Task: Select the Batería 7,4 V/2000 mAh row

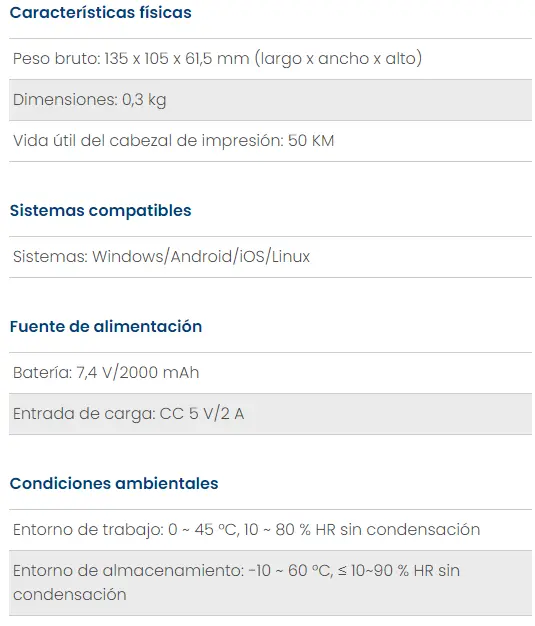Action: point(270,373)
